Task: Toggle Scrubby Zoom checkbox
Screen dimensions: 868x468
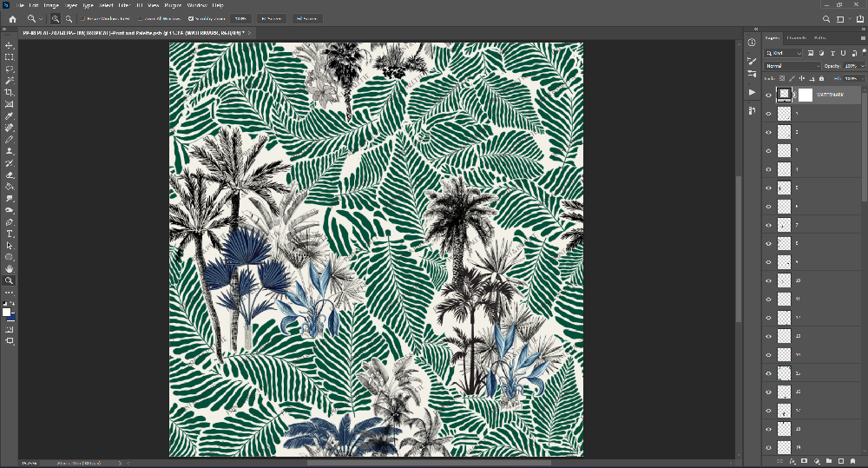Action: 191,19
